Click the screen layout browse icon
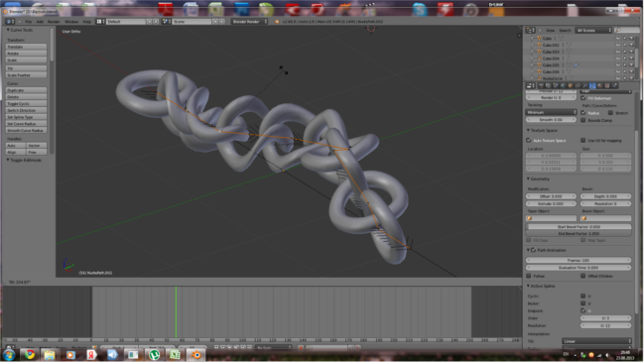Viewport: 644px width, 362px height. point(100,22)
